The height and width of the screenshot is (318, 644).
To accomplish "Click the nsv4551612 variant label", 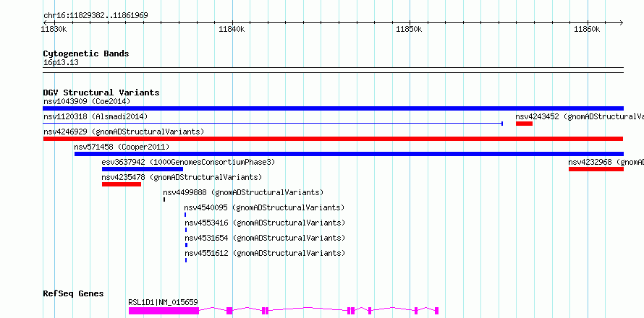I will click(x=265, y=253).
